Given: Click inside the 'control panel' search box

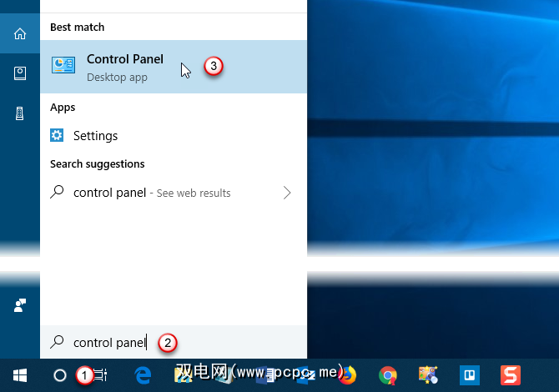Looking at the screenshot, I should tap(174, 342).
